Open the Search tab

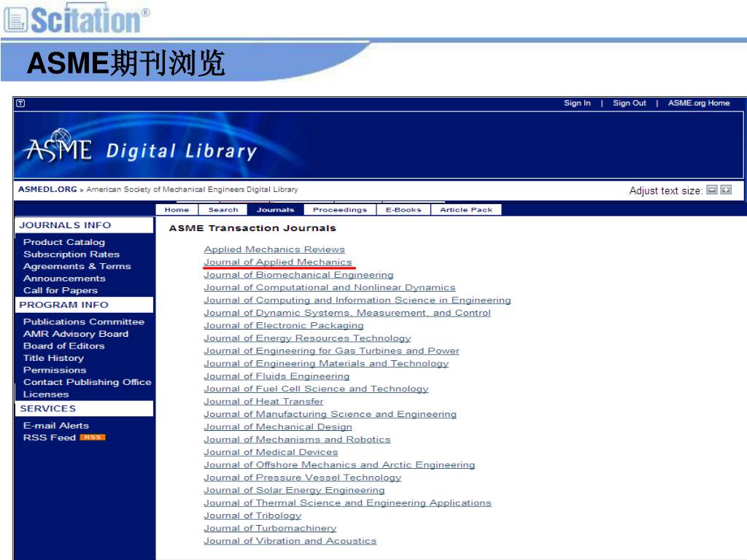coord(223,209)
